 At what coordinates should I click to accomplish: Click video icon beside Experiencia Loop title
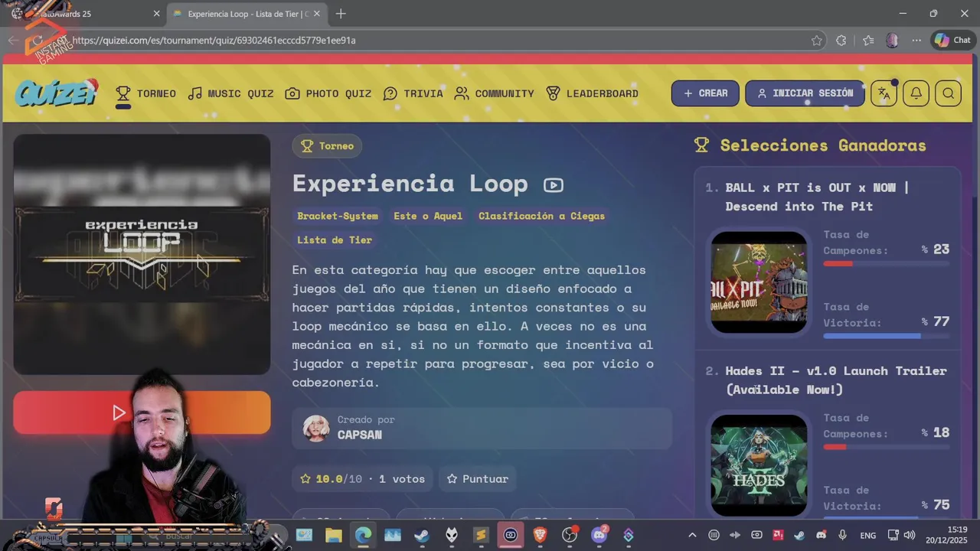tap(554, 185)
